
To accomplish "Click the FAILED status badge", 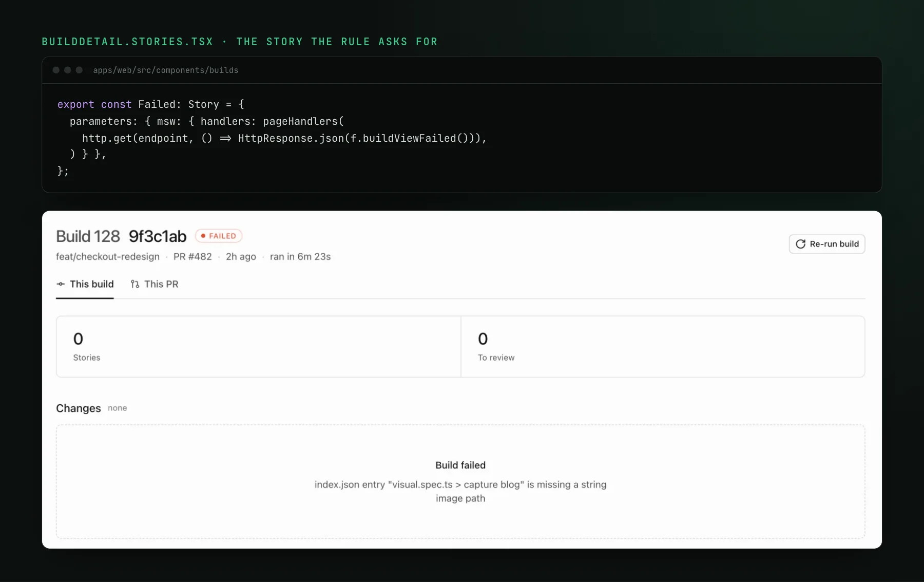I will click(x=219, y=236).
